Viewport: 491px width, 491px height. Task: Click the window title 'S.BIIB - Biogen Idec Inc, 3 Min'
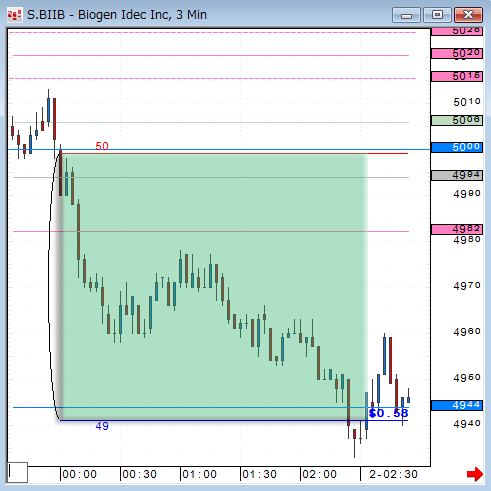pos(117,15)
